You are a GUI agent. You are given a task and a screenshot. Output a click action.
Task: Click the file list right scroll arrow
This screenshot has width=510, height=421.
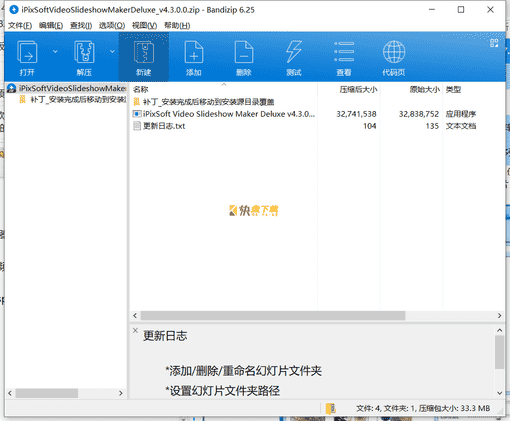coord(499,315)
